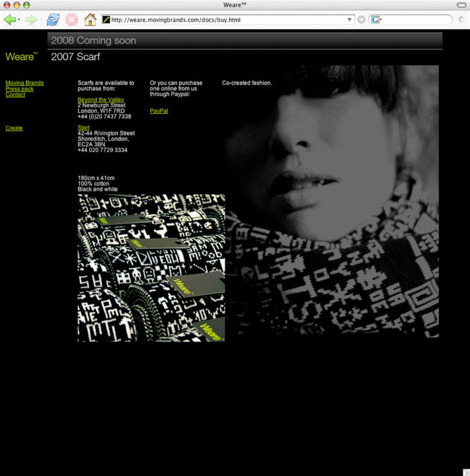Expand the address bar history dropdown

coord(349,20)
